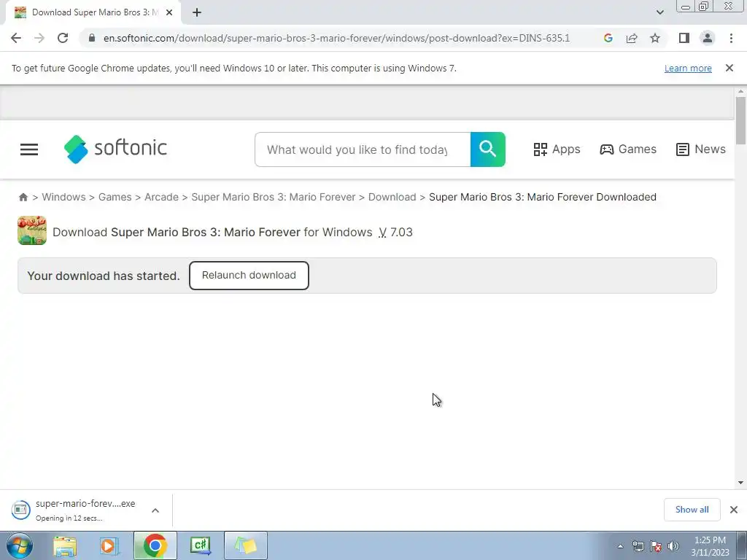The width and height of the screenshot is (747, 560).
Task: Dismiss the Chrome update notification bar
Action: pyautogui.click(x=729, y=68)
